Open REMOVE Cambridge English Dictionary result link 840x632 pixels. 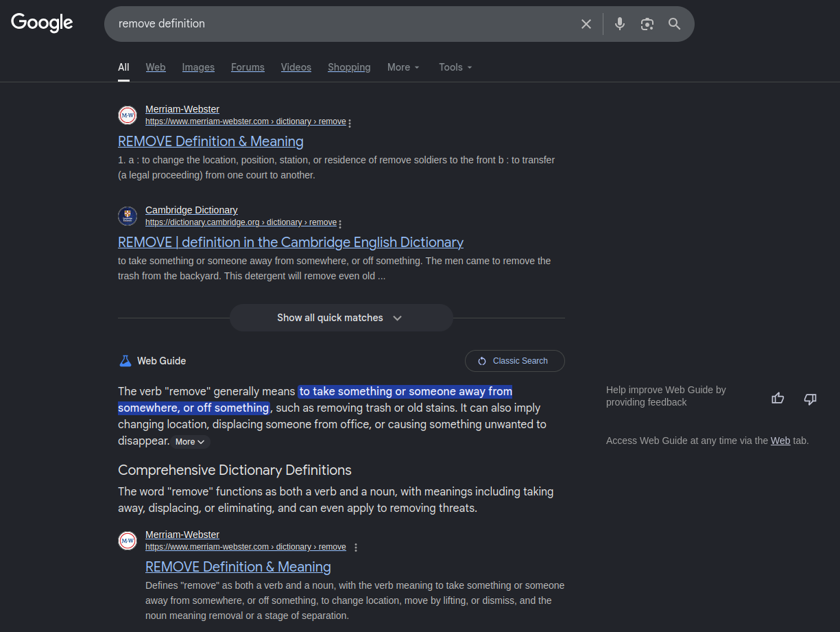point(291,242)
